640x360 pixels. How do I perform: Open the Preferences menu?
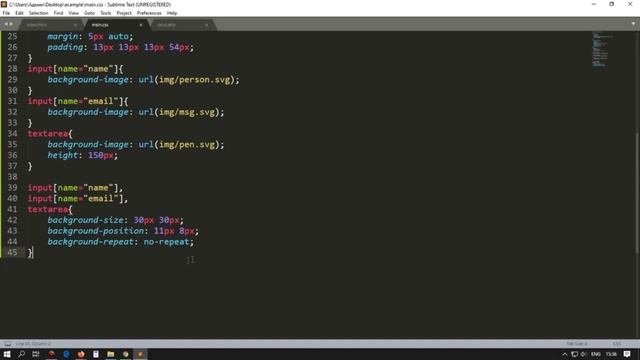pyautogui.click(x=149, y=13)
